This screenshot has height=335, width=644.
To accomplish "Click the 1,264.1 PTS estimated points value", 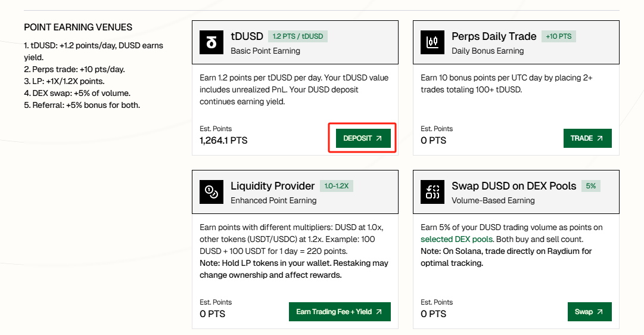I will [x=223, y=141].
